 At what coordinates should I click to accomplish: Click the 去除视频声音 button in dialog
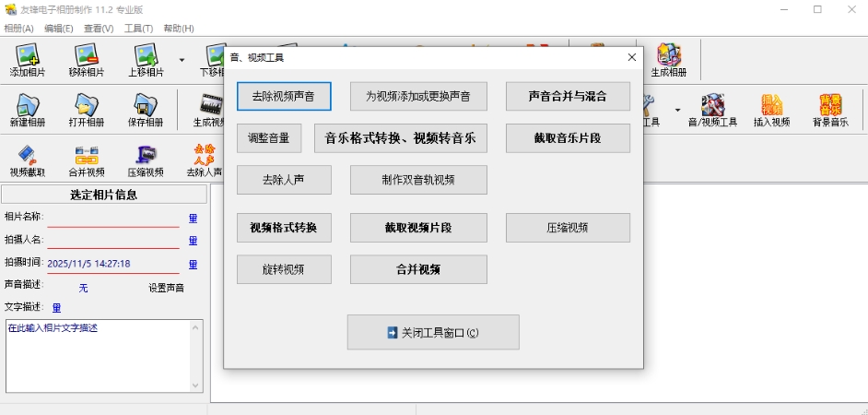(x=284, y=97)
